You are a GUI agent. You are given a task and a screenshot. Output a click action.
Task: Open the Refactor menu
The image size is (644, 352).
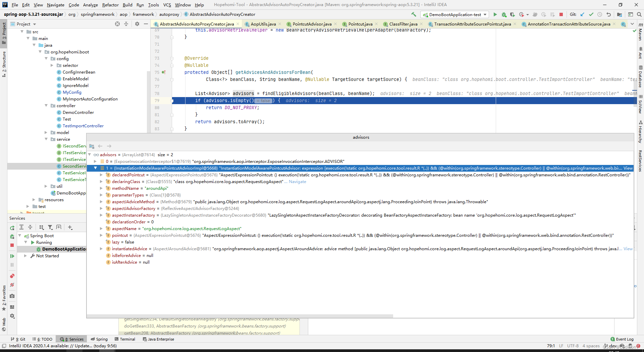click(x=110, y=5)
